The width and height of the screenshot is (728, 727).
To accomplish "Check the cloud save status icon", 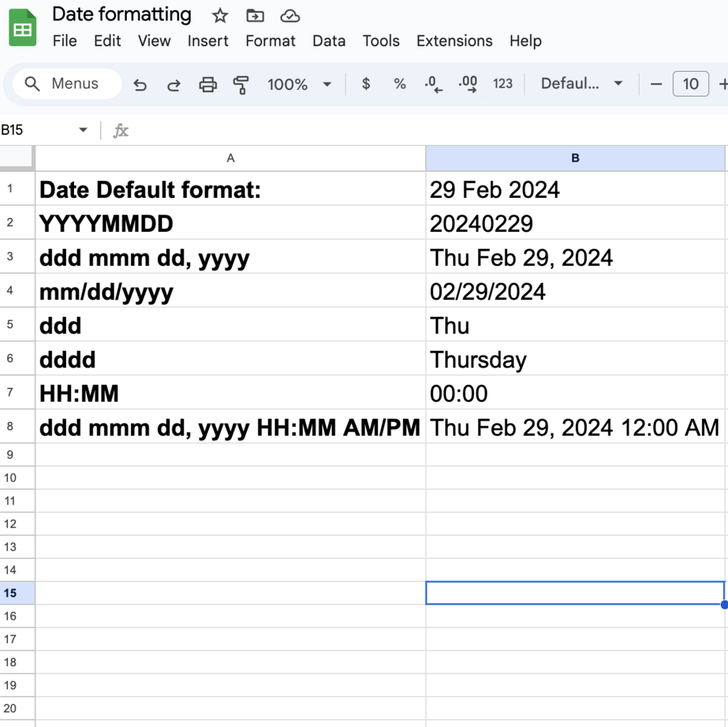I will [x=290, y=16].
